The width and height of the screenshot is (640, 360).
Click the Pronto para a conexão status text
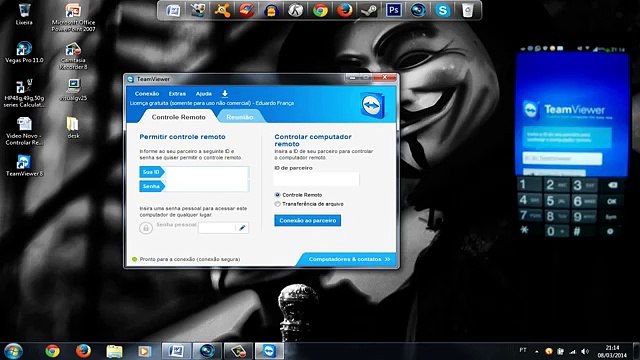point(190,259)
